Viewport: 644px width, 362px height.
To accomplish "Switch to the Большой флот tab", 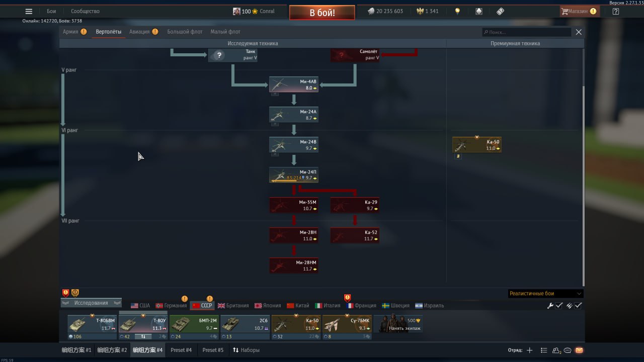I will (x=185, y=32).
